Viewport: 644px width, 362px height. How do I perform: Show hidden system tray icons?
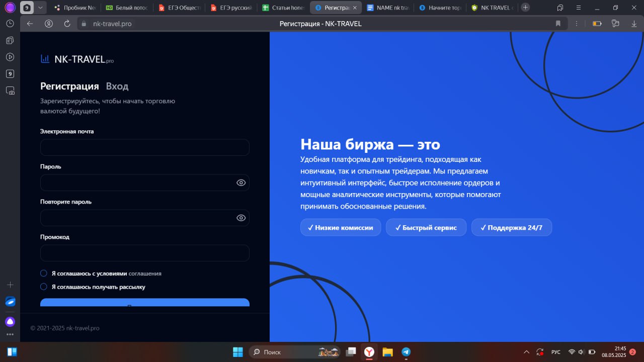526,352
